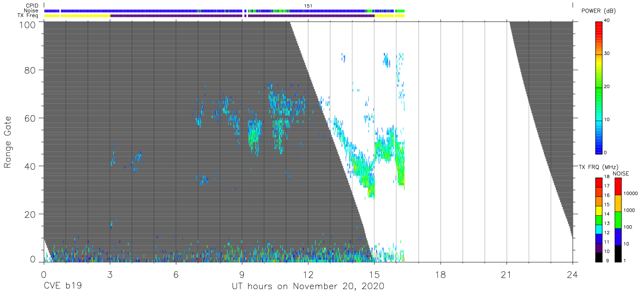Image resolution: width=644 pixels, height=297 pixels.
Task: Click the y-axis tick label '100'
Action: (27, 25)
